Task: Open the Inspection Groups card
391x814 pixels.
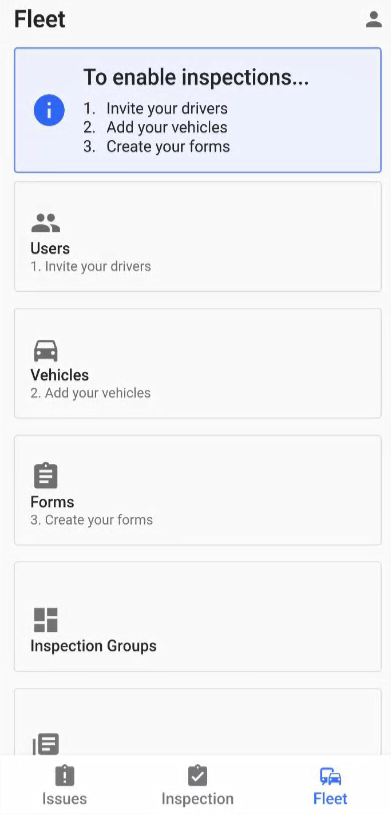Action: click(197, 617)
